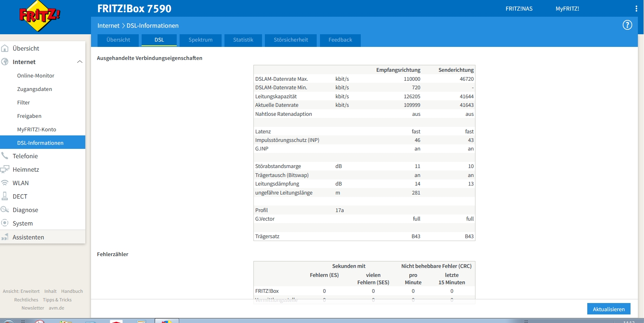Select DSL-Informationen in the sidebar

click(42, 142)
